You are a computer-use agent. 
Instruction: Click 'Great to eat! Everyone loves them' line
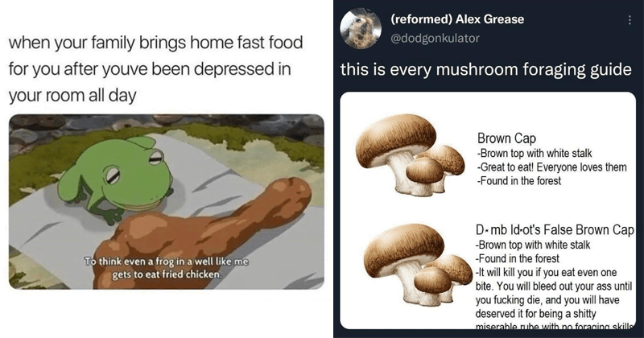pyautogui.click(x=551, y=167)
